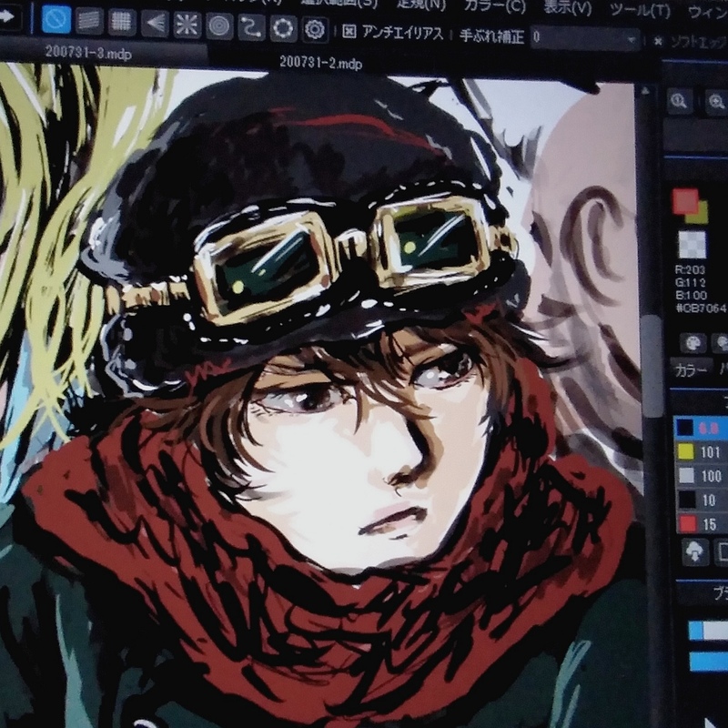Open the 手ぶれ補正 dropdown
The width and height of the screenshot is (728, 728).
click(585, 38)
